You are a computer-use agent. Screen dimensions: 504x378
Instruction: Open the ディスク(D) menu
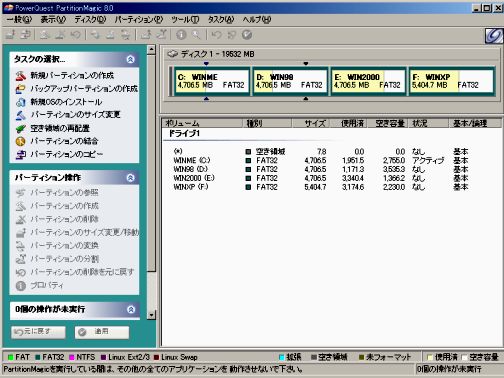point(90,19)
